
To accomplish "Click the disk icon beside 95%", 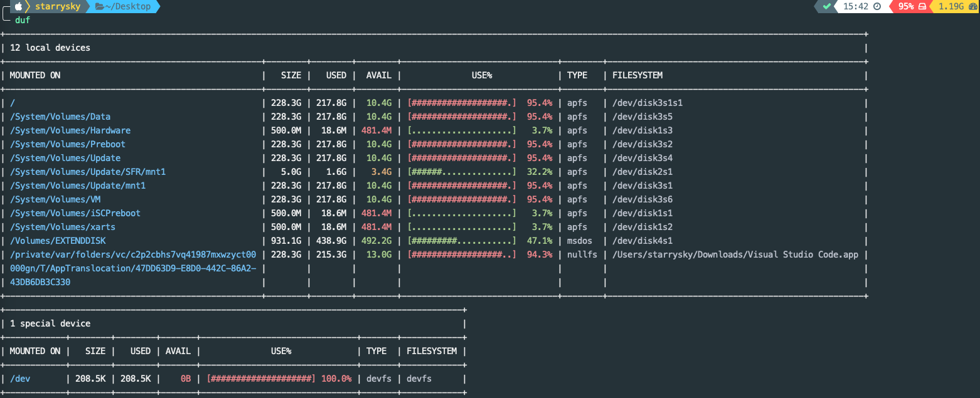I will 922,6.
